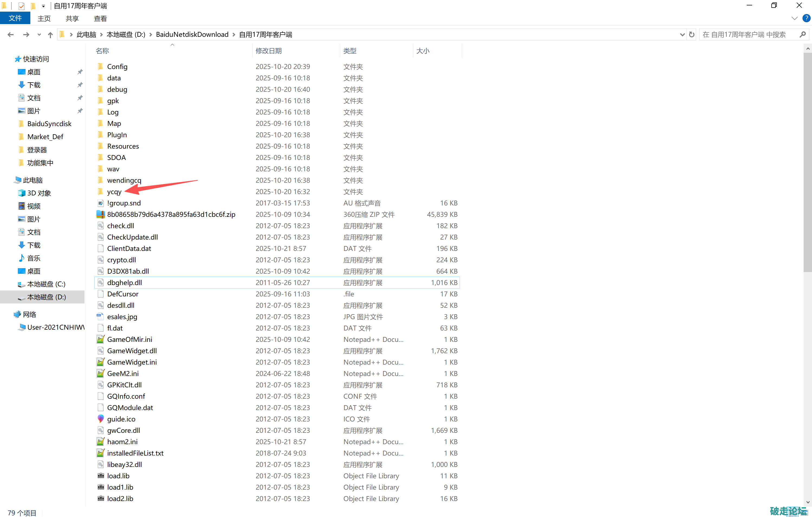Image resolution: width=812 pixels, height=517 pixels.
Task: Click the ycqy folder icon
Action: click(100, 192)
